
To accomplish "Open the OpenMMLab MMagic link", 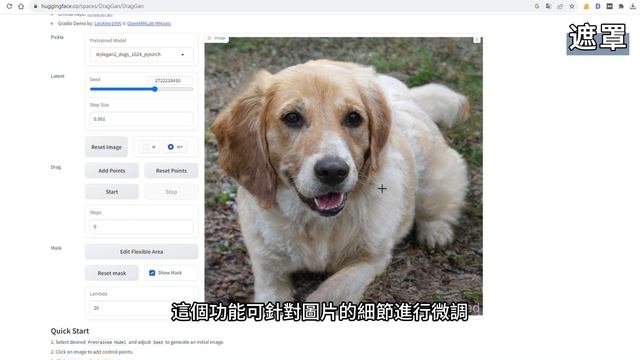I will (149, 24).
